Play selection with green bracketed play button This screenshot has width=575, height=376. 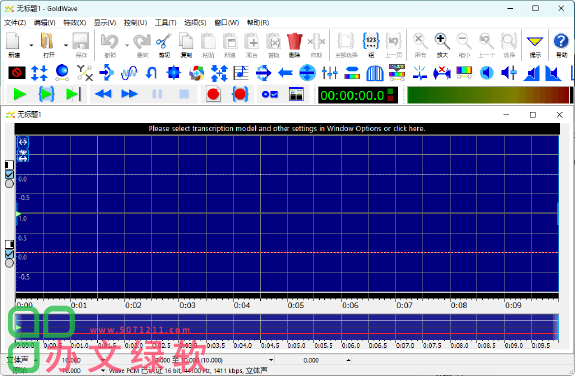47,95
